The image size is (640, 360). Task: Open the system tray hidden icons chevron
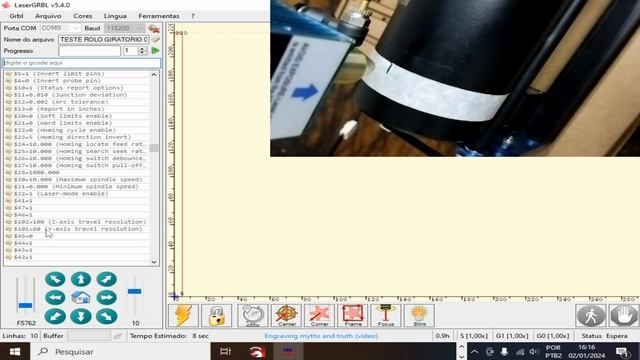click(474, 351)
